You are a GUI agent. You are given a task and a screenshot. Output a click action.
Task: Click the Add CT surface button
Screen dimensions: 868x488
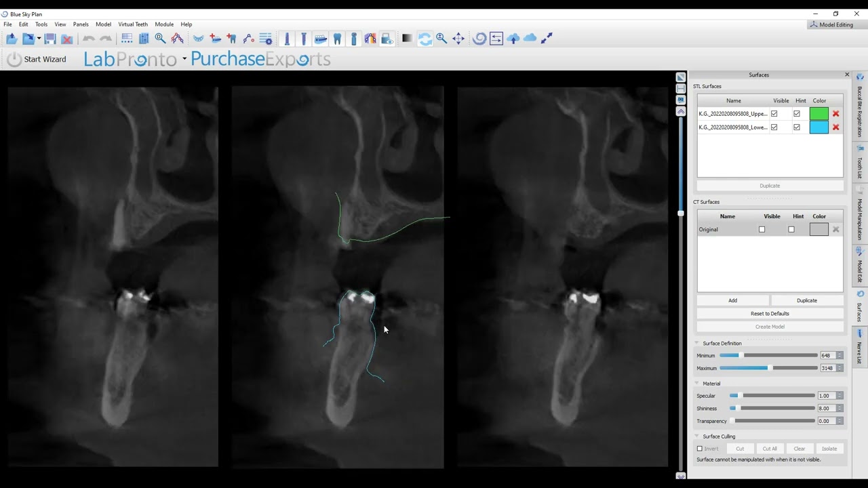pos(732,300)
